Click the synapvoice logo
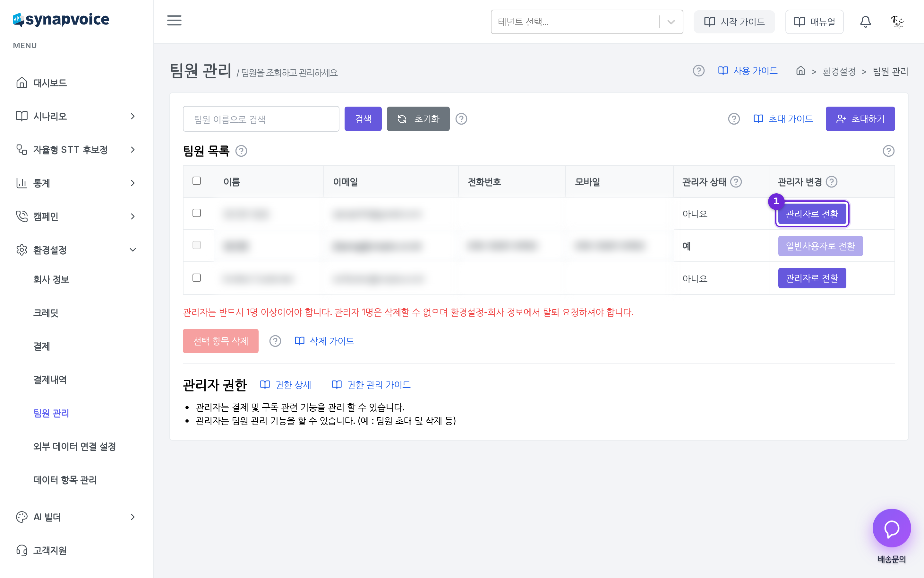This screenshot has height=578, width=924. [61, 19]
